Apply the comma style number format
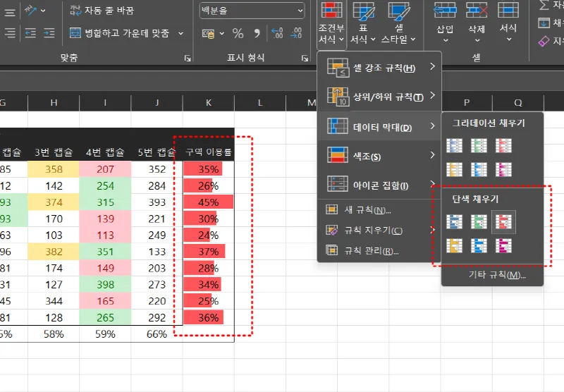564x392 pixels. 257,33
